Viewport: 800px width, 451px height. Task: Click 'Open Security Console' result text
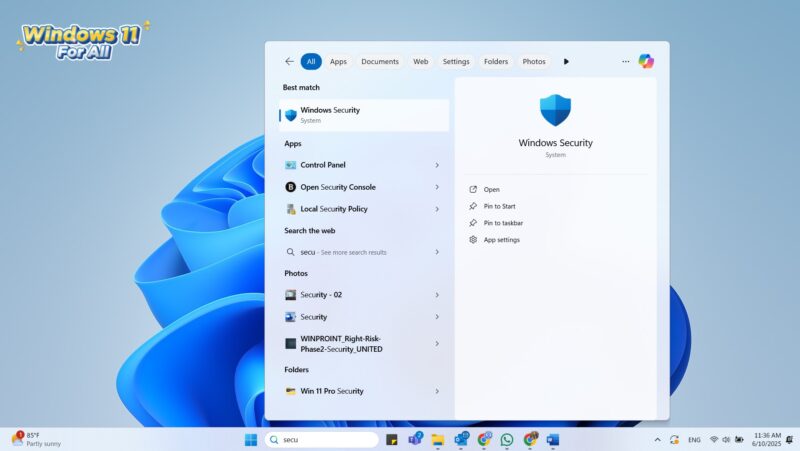pyautogui.click(x=338, y=187)
